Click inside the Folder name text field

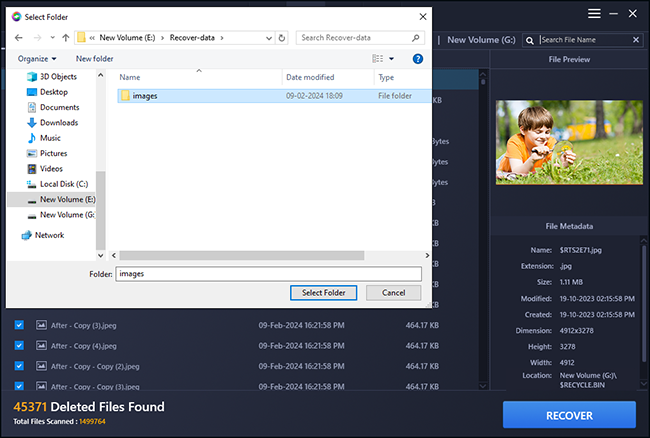coord(267,273)
